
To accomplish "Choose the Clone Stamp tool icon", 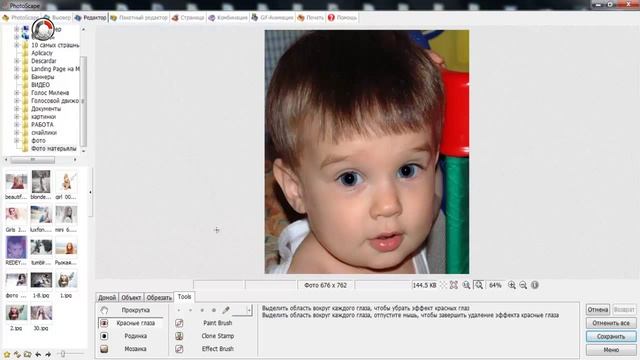I will [179, 336].
